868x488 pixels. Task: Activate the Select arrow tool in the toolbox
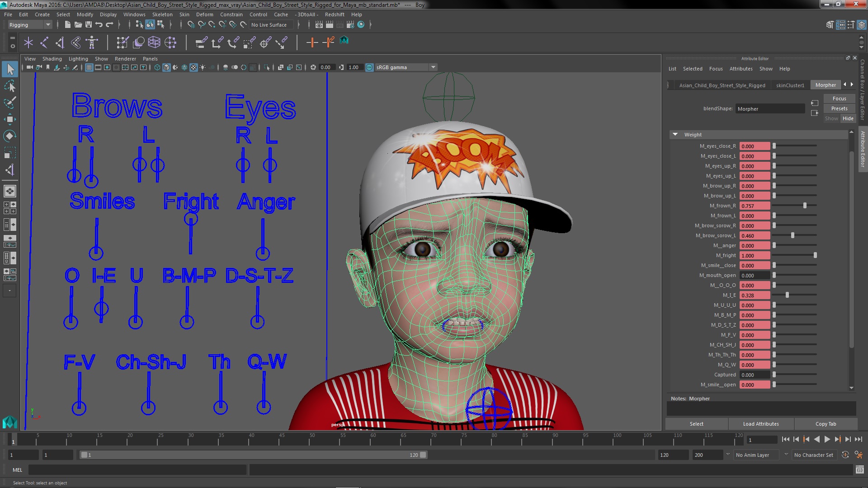pos(10,69)
